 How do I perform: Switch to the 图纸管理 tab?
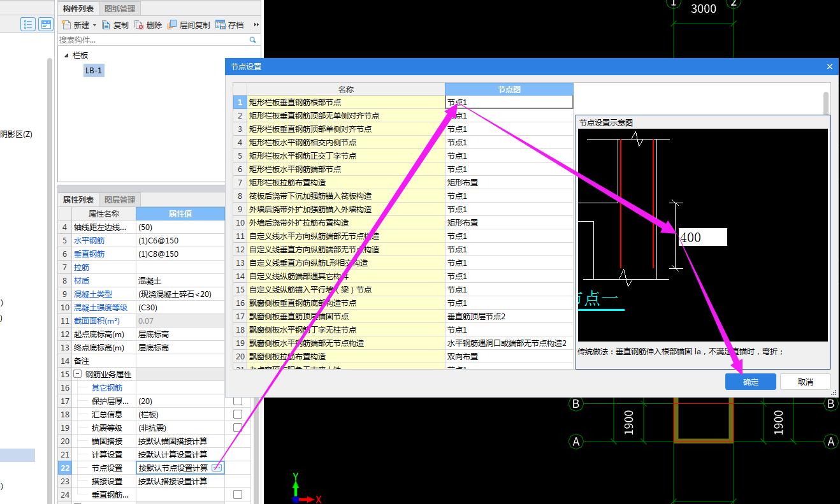pyautogui.click(x=119, y=8)
